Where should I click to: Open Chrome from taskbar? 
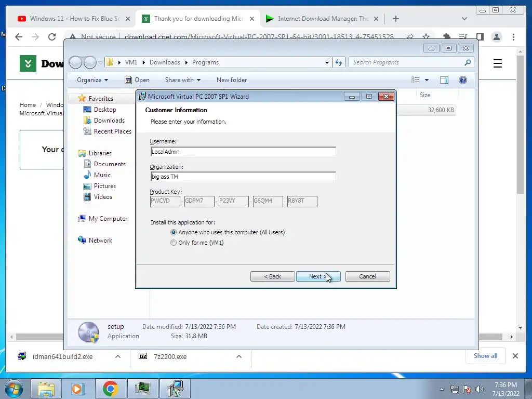pos(111,389)
